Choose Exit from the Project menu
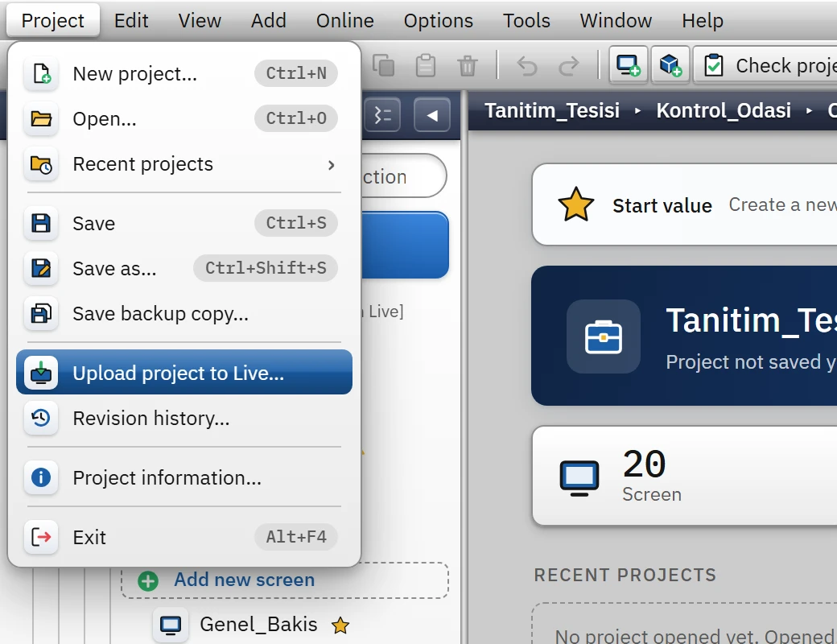This screenshot has height=644, width=837. coord(184,537)
